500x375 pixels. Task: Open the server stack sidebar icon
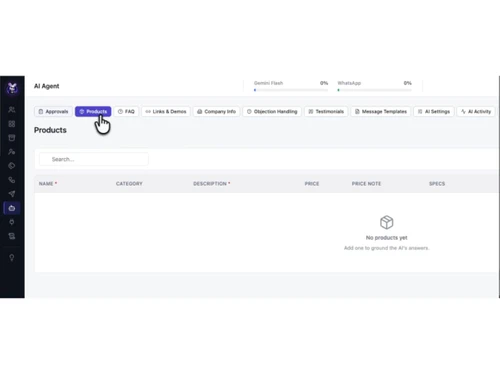[x=12, y=236]
